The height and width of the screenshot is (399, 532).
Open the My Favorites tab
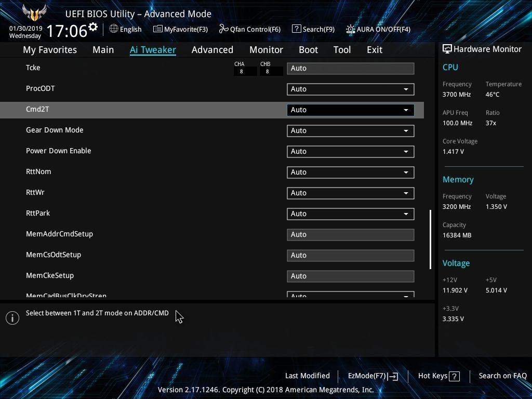(x=50, y=50)
